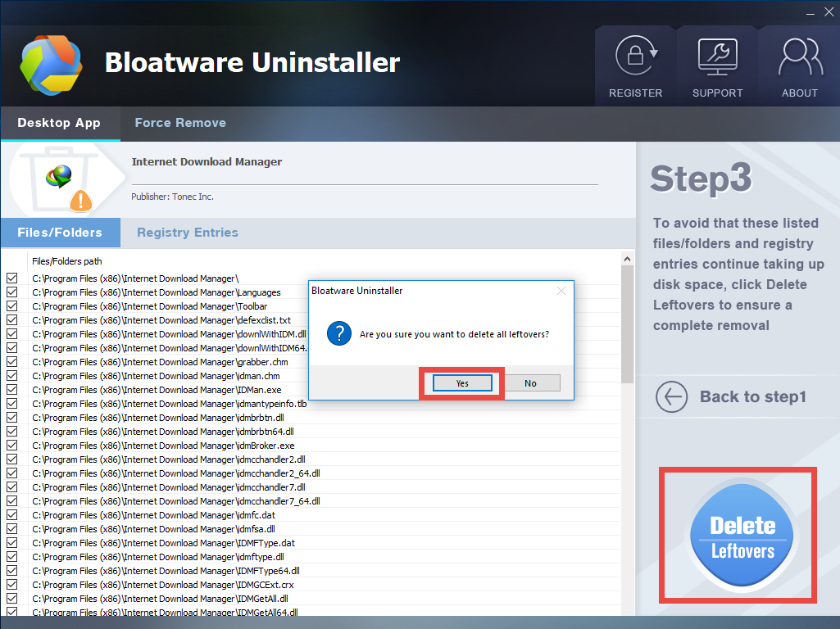Uncheck the Toolbar folder checkbox
Screen dimensions: 840x629
click(11, 306)
